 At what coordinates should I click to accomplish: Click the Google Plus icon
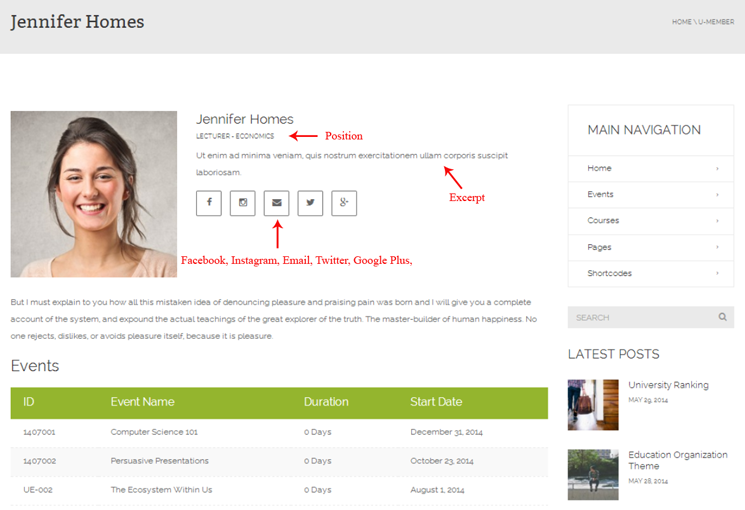[344, 203]
